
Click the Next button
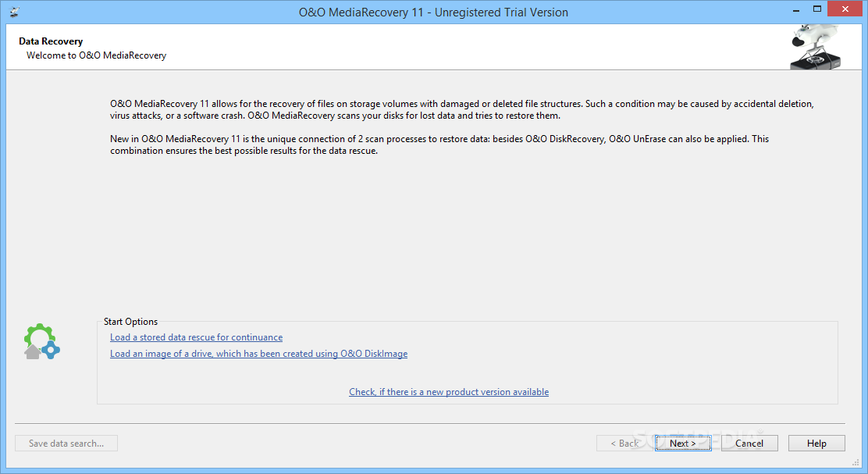tap(682, 443)
